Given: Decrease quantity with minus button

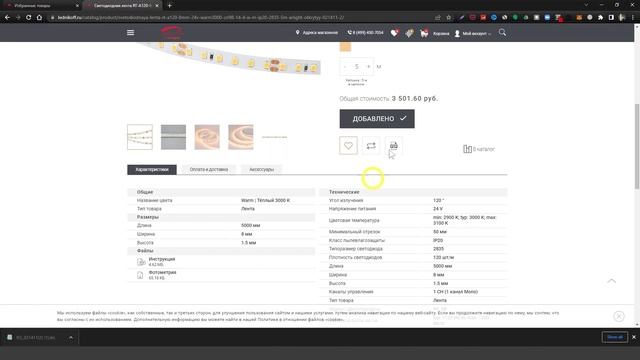Looking at the screenshot, I should [345, 67].
